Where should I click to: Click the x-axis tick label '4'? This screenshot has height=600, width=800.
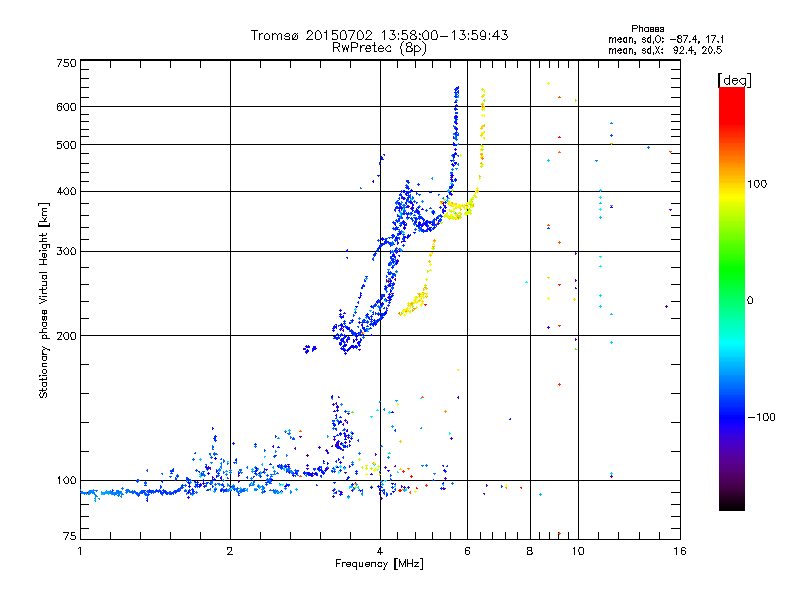click(380, 551)
